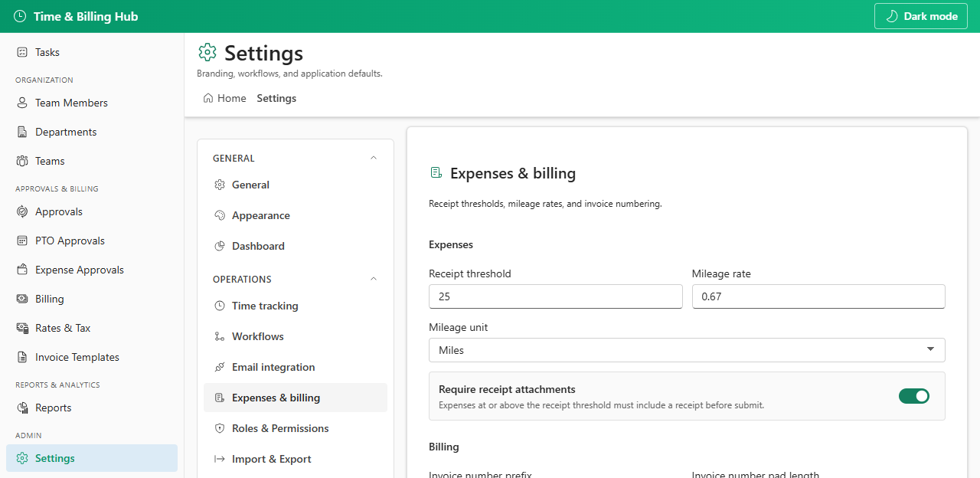The width and height of the screenshot is (980, 478).
Task: Click the Billing icon in sidebar
Action: pyautogui.click(x=22, y=299)
